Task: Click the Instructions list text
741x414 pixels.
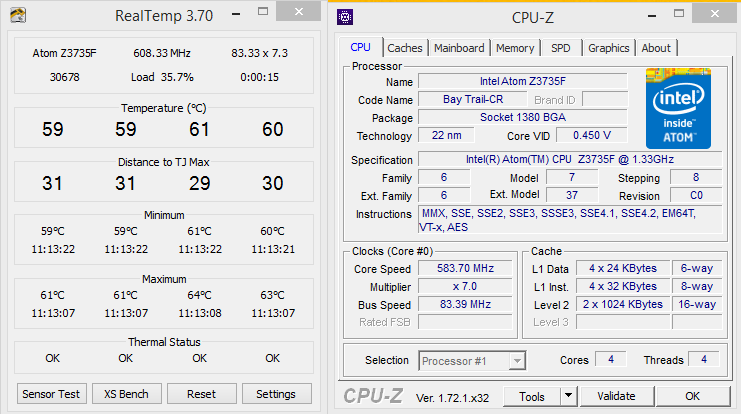Action: [x=570, y=220]
